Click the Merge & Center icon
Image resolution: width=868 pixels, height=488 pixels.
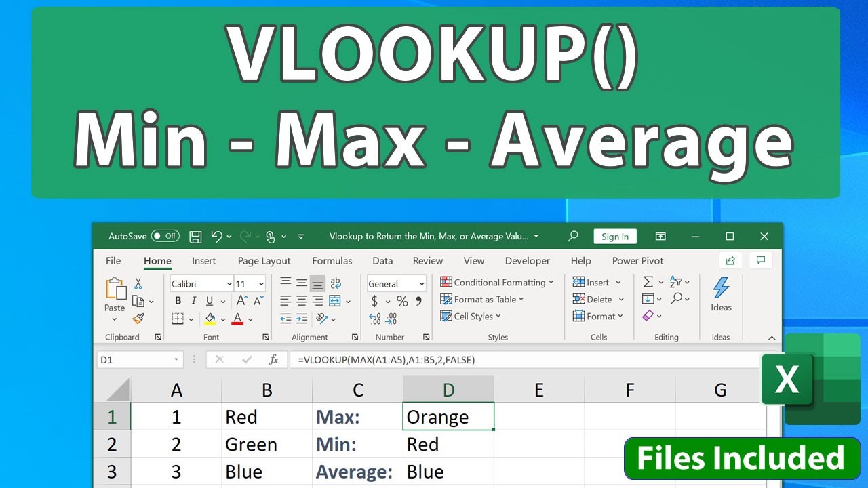point(335,301)
